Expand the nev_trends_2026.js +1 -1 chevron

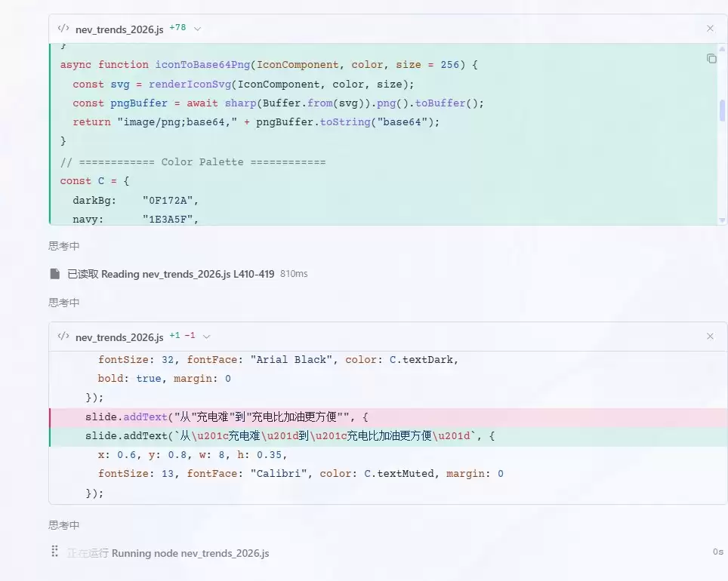click(x=207, y=337)
